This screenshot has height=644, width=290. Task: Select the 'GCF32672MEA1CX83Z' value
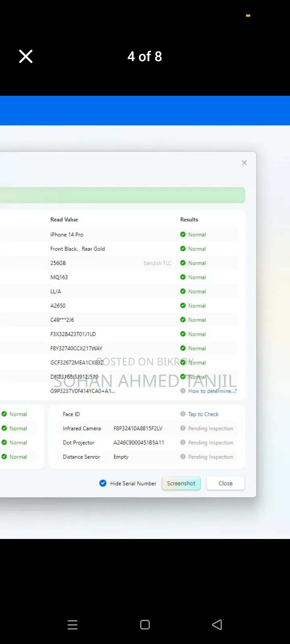click(77, 363)
